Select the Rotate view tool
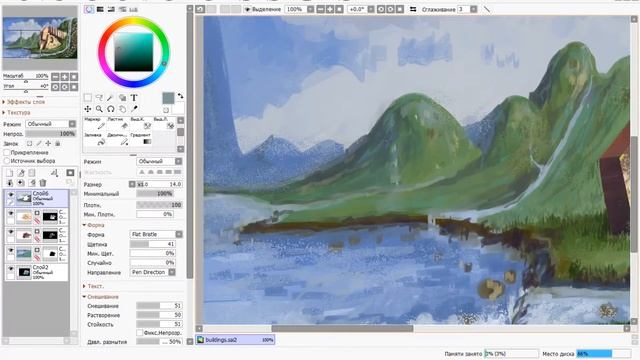This screenshot has height=360, width=640. tap(111, 109)
